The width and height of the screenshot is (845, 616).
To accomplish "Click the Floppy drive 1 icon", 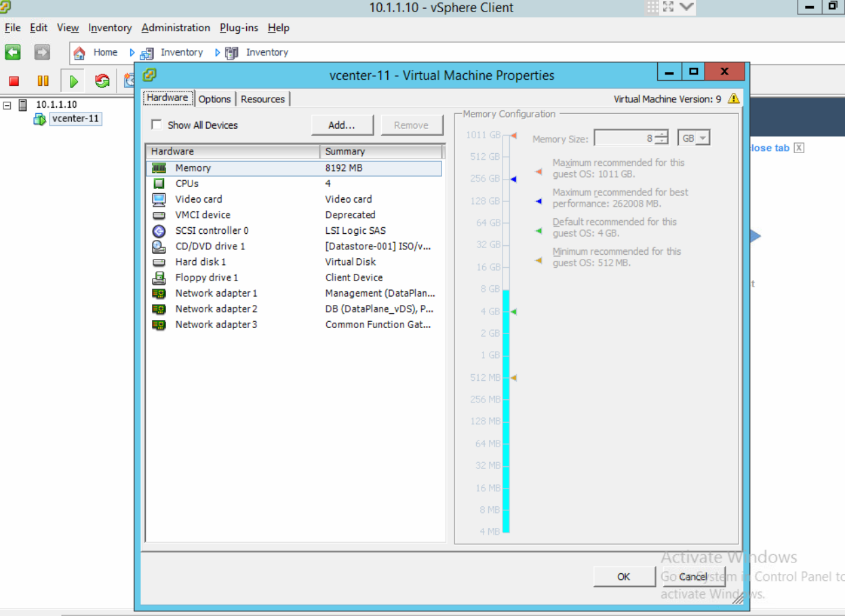I will point(159,277).
